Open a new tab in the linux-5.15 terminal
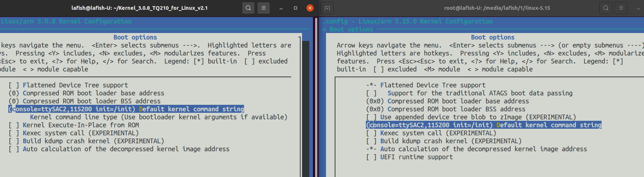The image size is (644, 177). 327,8
